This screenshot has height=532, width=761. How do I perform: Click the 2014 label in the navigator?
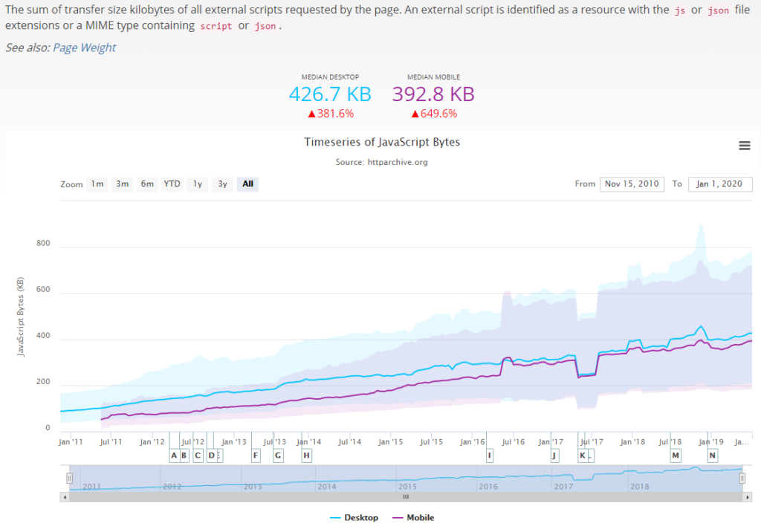point(327,487)
